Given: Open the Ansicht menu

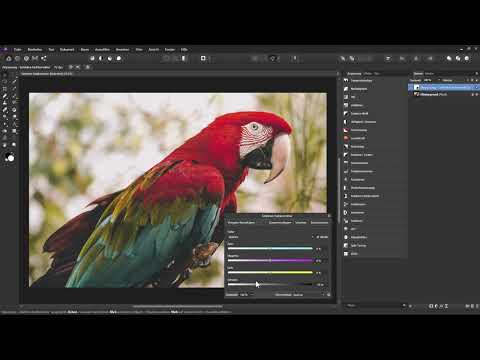Looking at the screenshot, I should click(x=154, y=50).
